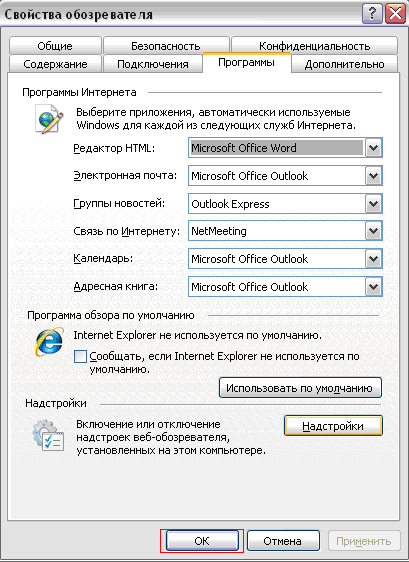Click the Internet Explorer logo icon
409x562 pixels.
point(49,341)
